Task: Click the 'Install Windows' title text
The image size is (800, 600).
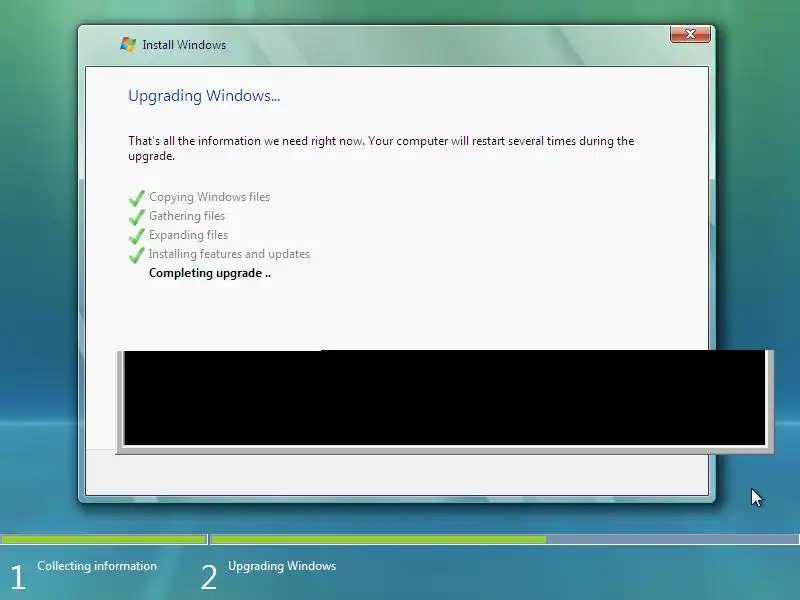Action: (x=184, y=45)
